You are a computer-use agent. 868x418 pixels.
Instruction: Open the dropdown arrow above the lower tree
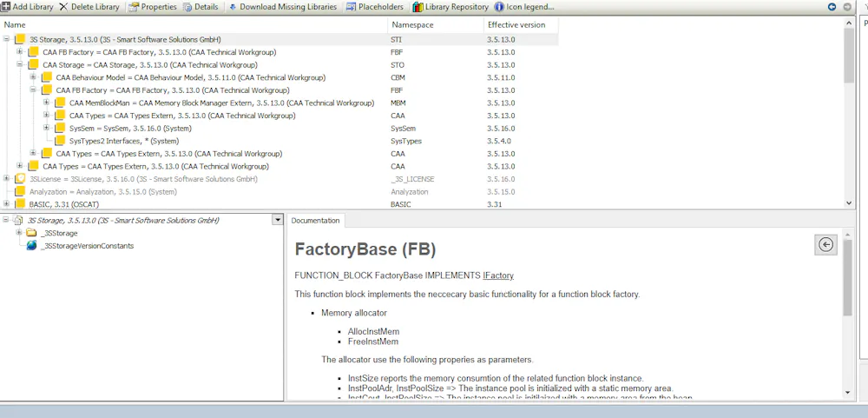(x=278, y=220)
